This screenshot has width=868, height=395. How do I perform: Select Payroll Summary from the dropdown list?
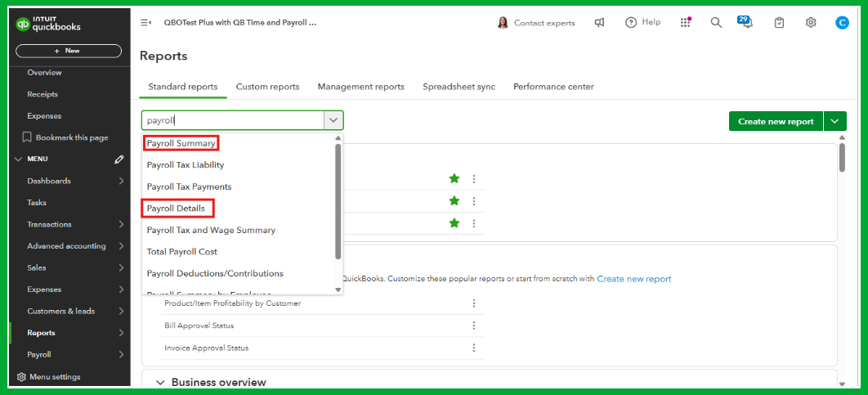(x=181, y=143)
